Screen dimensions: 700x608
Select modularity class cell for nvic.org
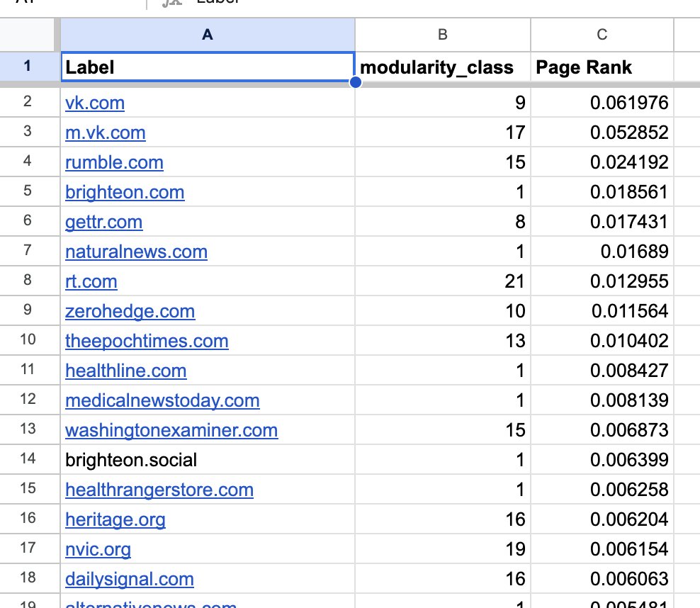pos(442,549)
